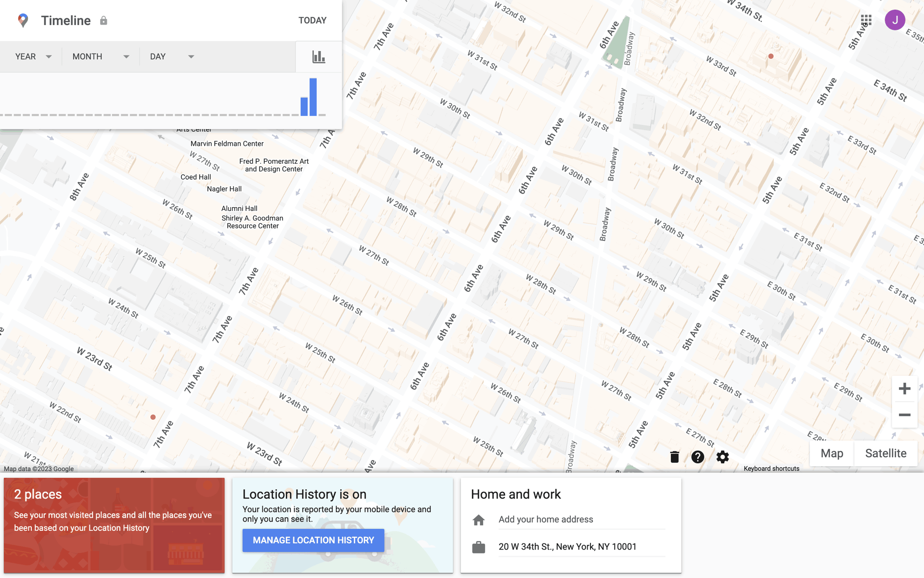
Task: Open the settings gear icon
Action: click(x=722, y=457)
